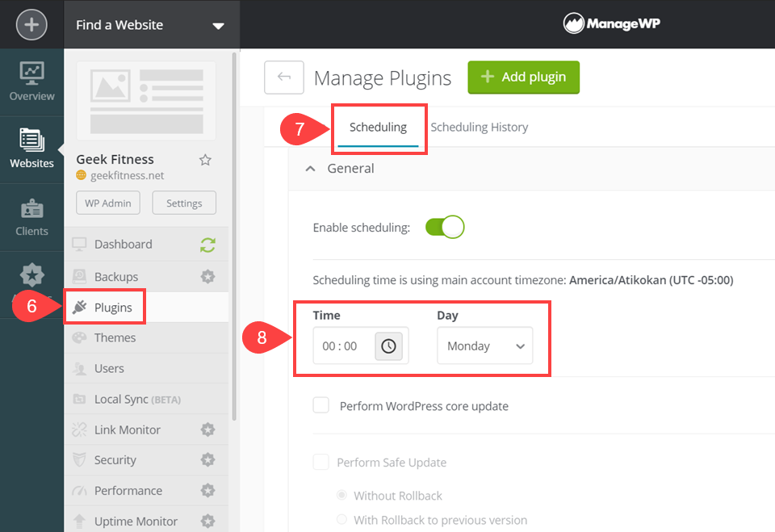Open the Day dropdown showing Monday
This screenshot has height=532, width=775.
484,345
